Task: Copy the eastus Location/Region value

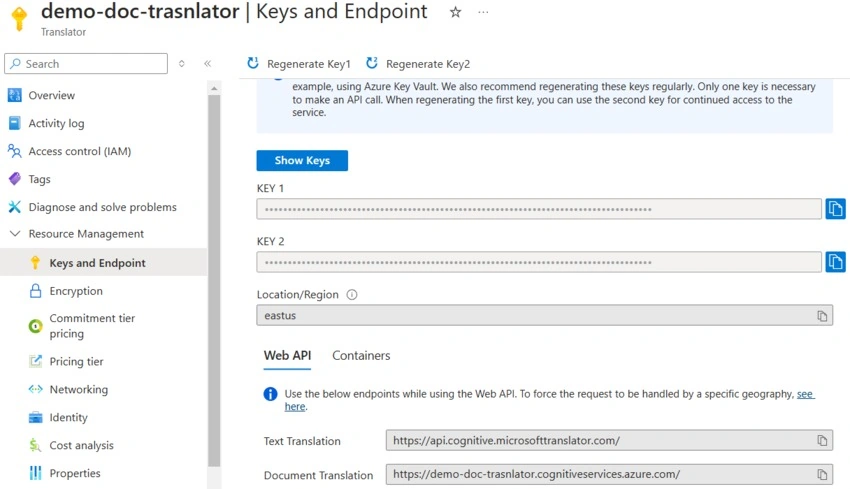Action: click(x=822, y=316)
